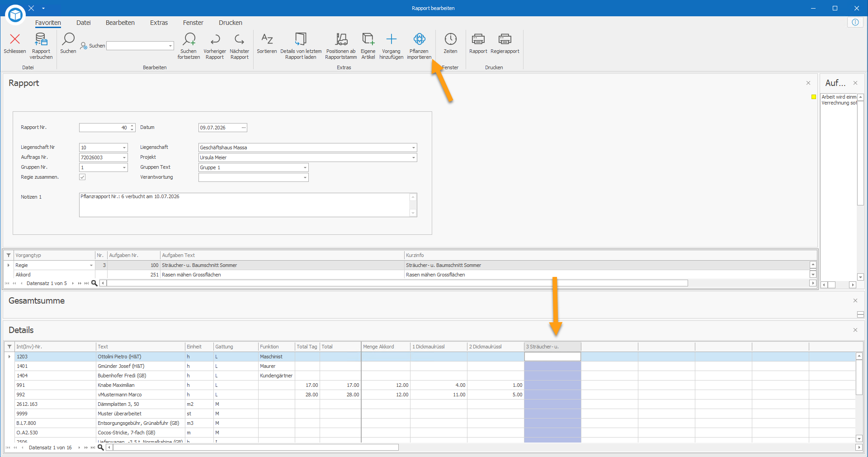This screenshot has width=868, height=457.
Task: Open the Fenster ribbon tab
Action: pos(193,23)
